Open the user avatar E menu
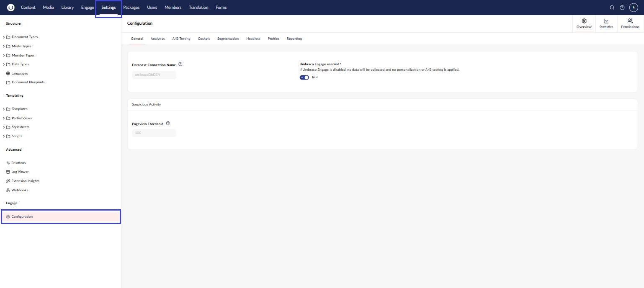Screen dimensions: 644x288 coord(634,8)
